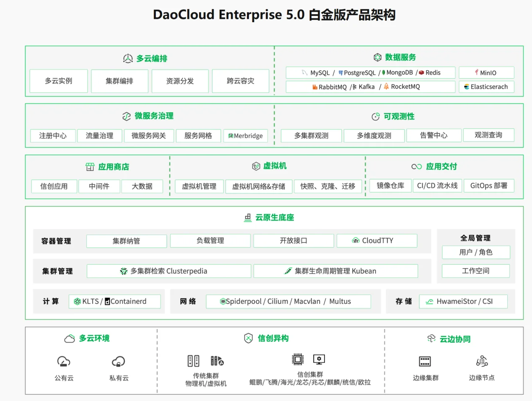Select the 多云实例 box
Image resolution: width=532 pixels, height=401 pixels.
[x=59, y=81]
